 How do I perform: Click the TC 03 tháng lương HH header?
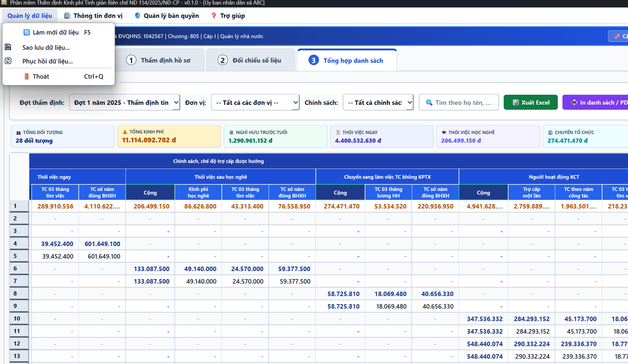coord(388,192)
